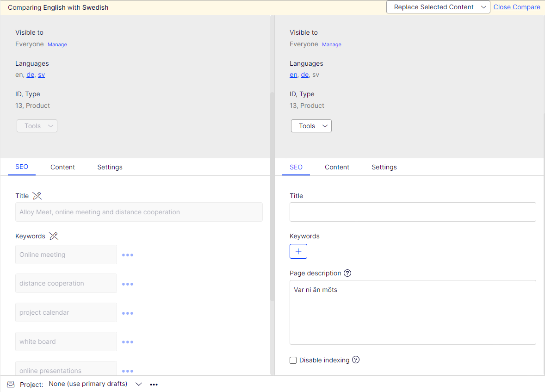This screenshot has height=392, width=545.
Task: Open the options dots for the project calendar keyword
Action: [128, 313]
